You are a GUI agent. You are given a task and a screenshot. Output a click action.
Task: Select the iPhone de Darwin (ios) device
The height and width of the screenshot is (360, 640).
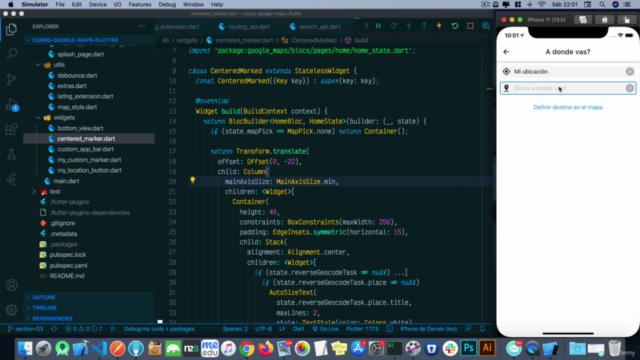(428, 329)
